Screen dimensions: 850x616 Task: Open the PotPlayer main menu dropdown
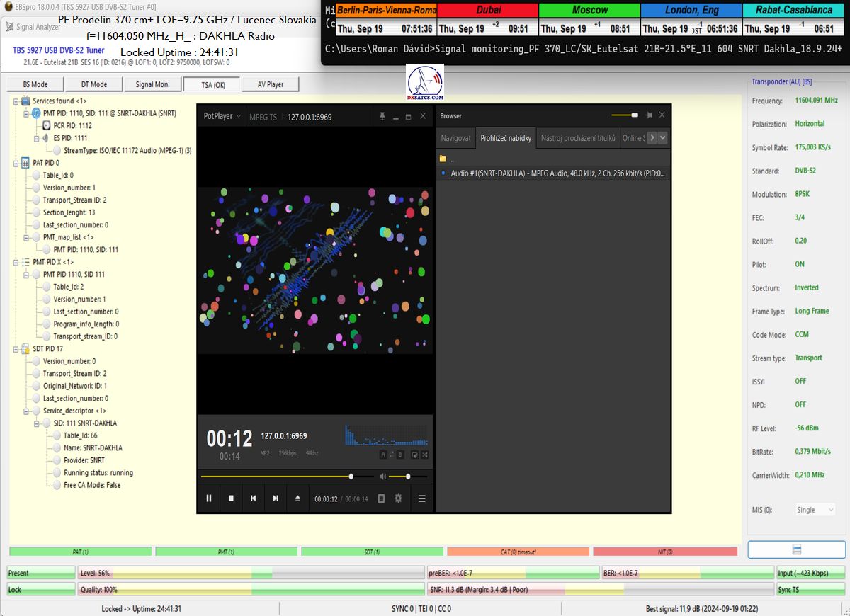222,116
